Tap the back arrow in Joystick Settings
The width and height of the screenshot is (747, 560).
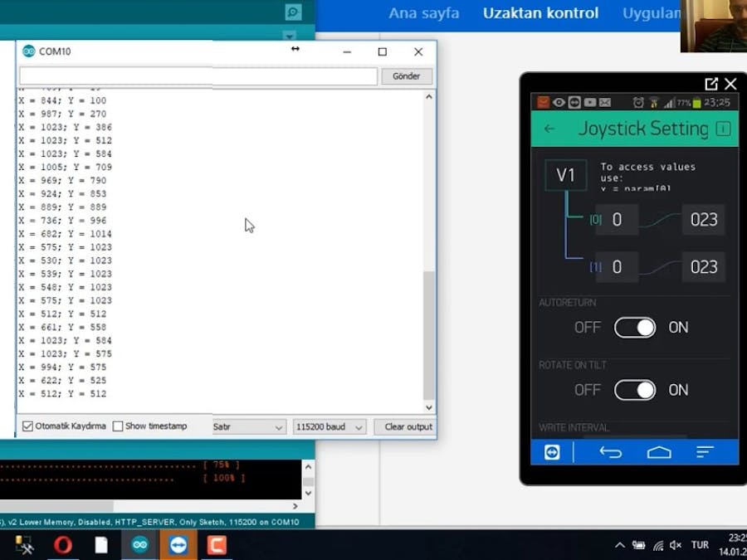coord(549,129)
